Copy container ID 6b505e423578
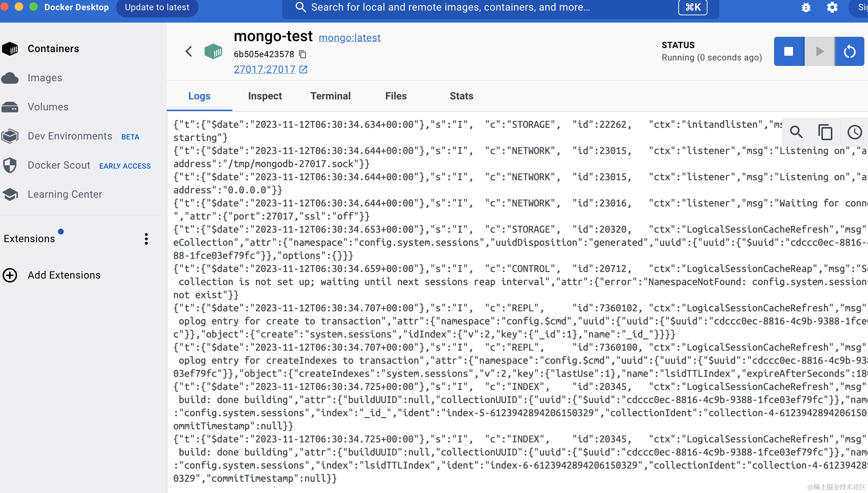Image resolution: width=868 pixels, height=493 pixels. point(302,54)
